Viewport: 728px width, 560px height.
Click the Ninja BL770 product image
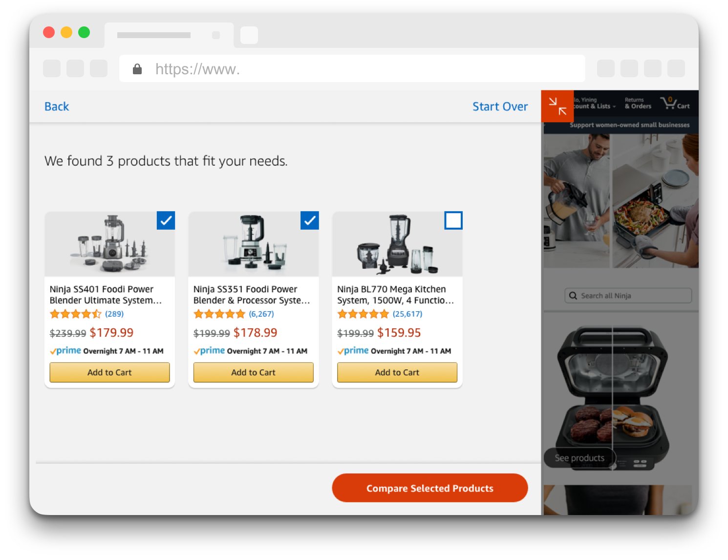tap(397, 244)
